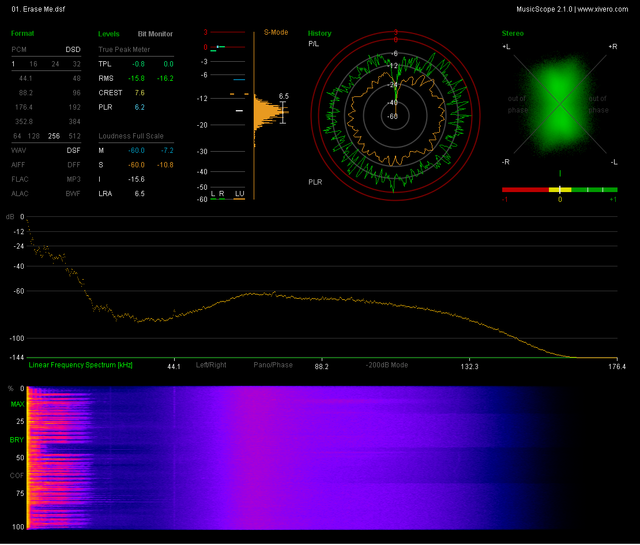Screen dimensions: 640x545
Task: Click the DFF file type
Action: 74,165
